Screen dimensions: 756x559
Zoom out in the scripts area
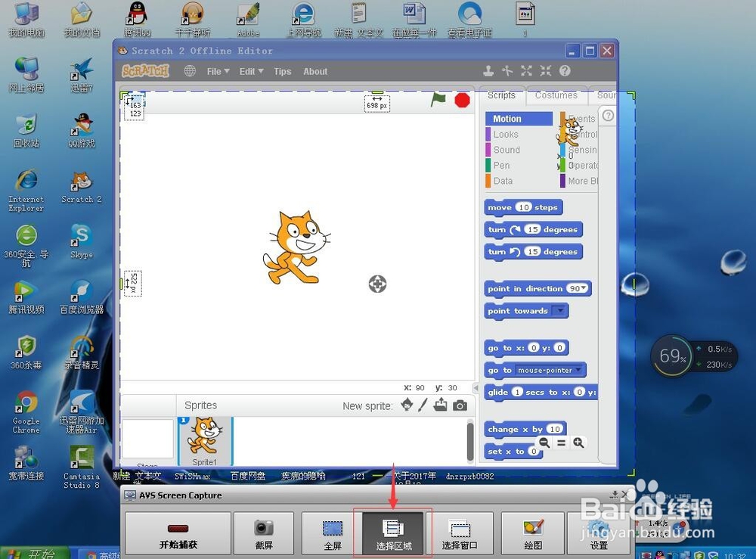(x=544, y=443)
